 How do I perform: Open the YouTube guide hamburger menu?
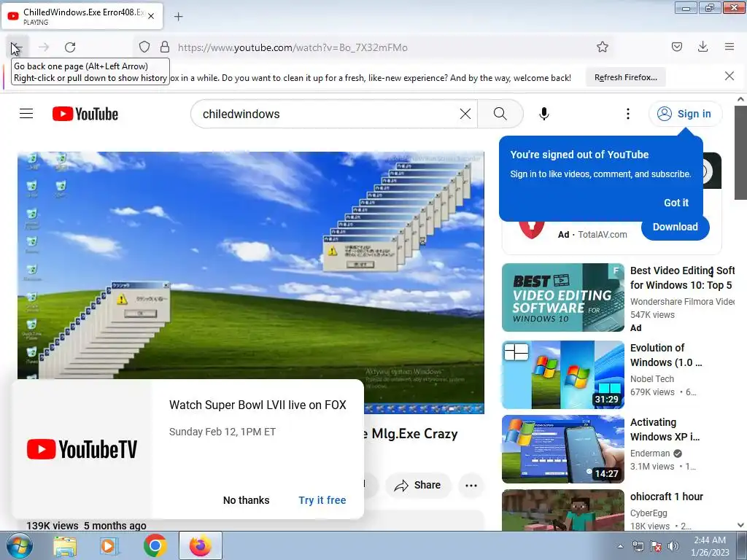(26, 114)
